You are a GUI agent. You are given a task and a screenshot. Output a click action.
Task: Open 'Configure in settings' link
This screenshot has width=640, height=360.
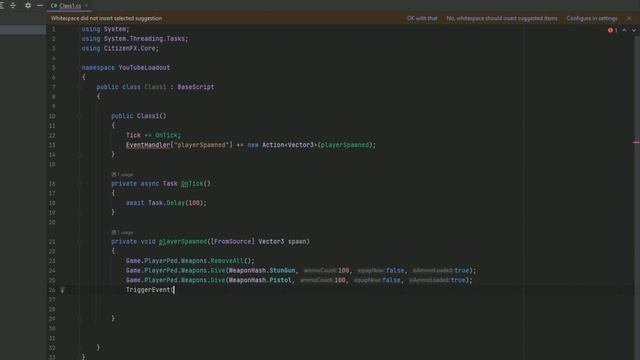[592, 18]
